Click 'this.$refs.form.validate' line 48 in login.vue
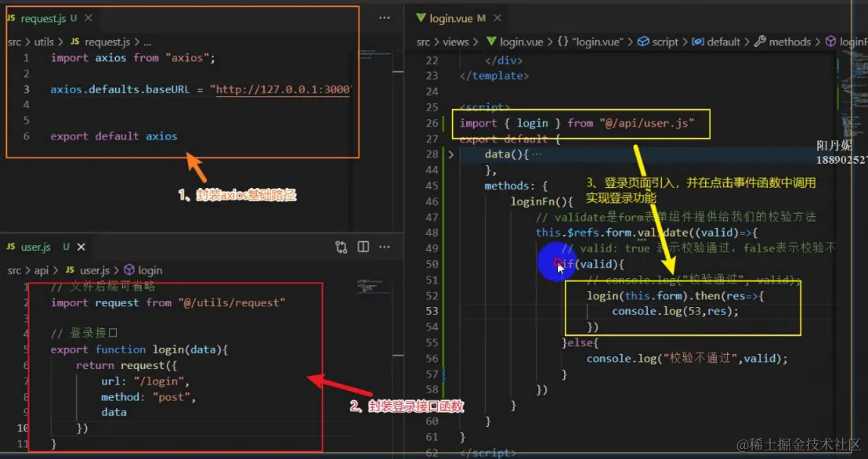This screenshot has width=868, height=459. [646, 233]
